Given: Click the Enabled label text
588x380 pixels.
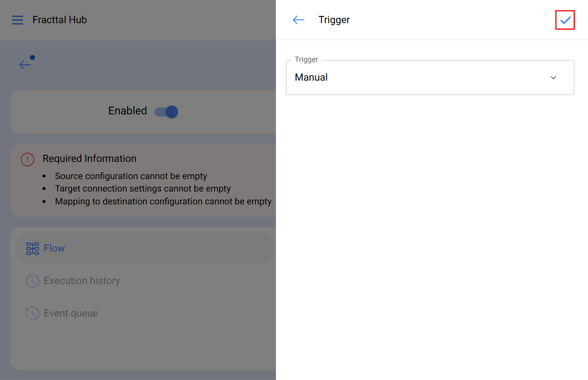Looking at the screenshot, I should coord(127,111).
